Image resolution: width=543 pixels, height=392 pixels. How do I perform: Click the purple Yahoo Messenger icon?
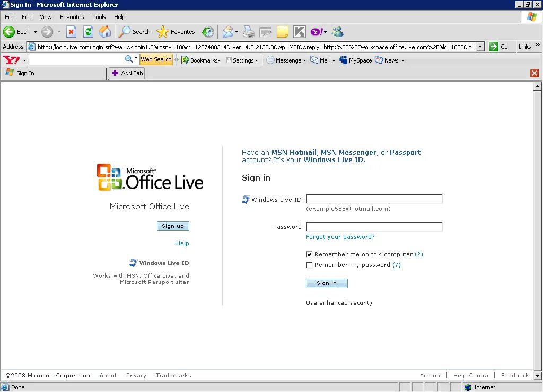click(317, 32)
